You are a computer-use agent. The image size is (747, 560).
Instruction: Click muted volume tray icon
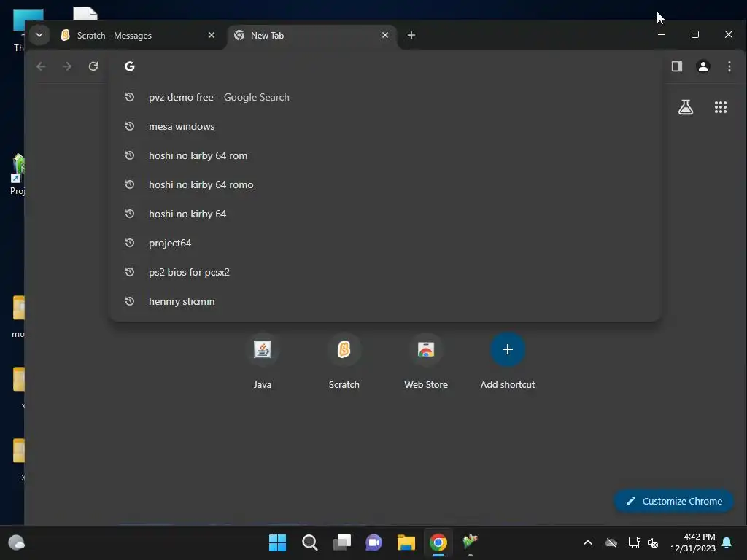coord(653,542)
